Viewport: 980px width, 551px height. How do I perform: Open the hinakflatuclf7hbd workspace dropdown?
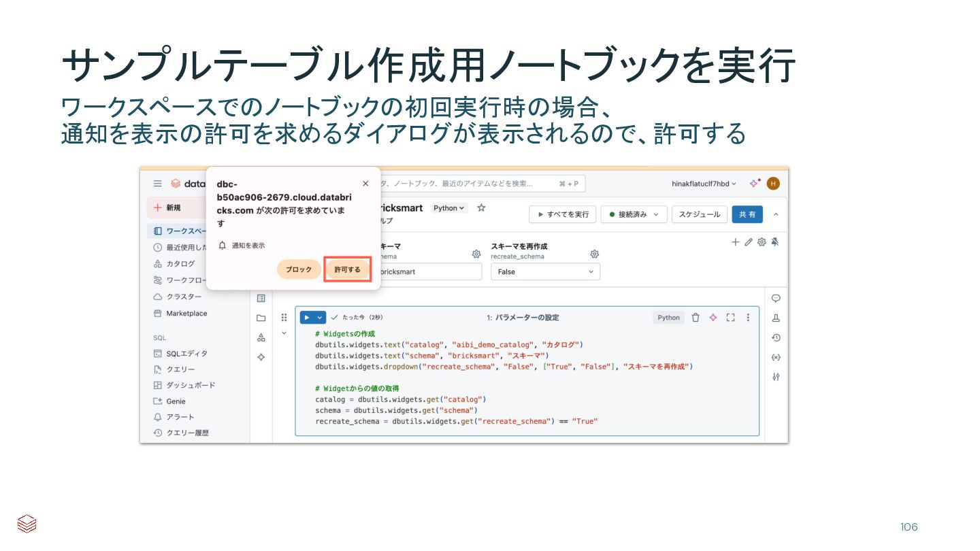pyautogui.click(x=704, y=184)
